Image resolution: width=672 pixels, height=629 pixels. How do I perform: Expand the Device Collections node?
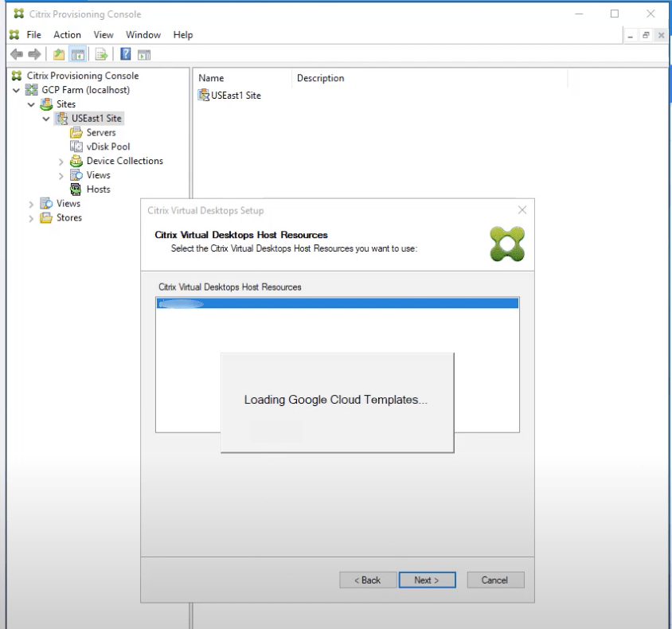click(61, 161)
